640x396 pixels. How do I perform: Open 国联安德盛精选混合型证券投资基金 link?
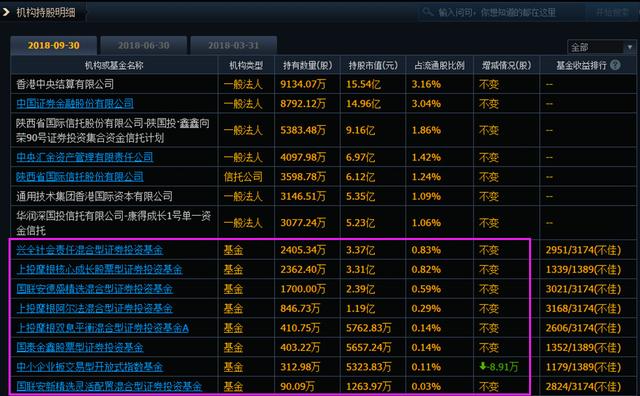point(95,289)
